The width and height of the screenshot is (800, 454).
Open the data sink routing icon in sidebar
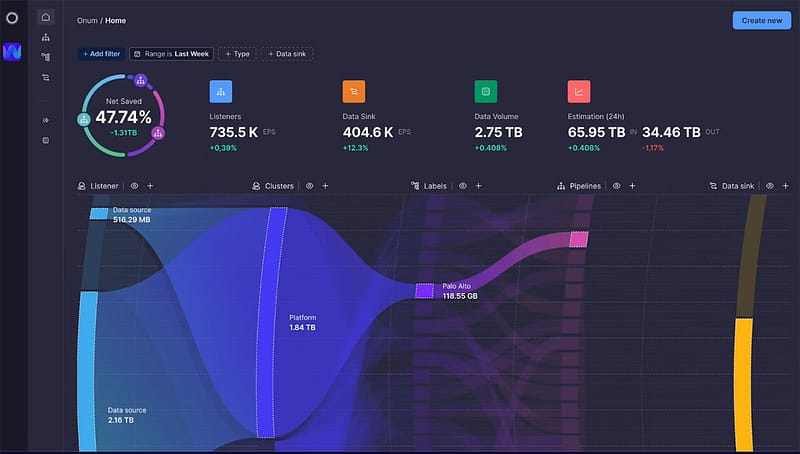coord(45,77)
